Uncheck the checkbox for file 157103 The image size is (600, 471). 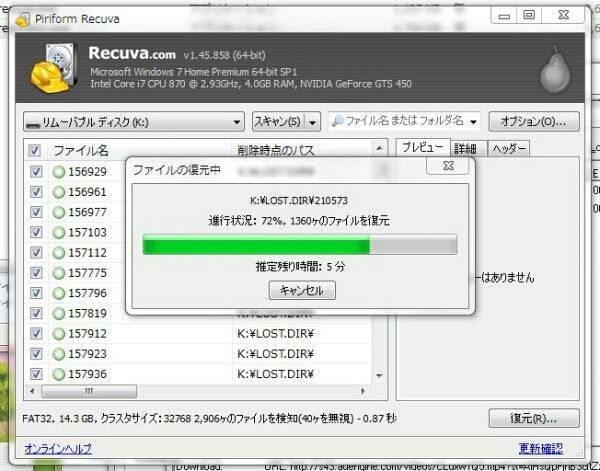[x=36, y=233]
